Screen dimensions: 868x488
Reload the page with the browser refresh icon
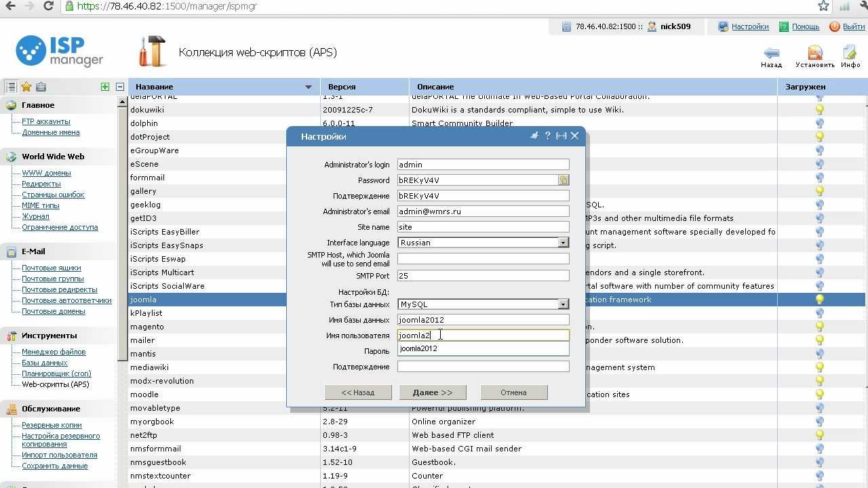pos(49,6)
